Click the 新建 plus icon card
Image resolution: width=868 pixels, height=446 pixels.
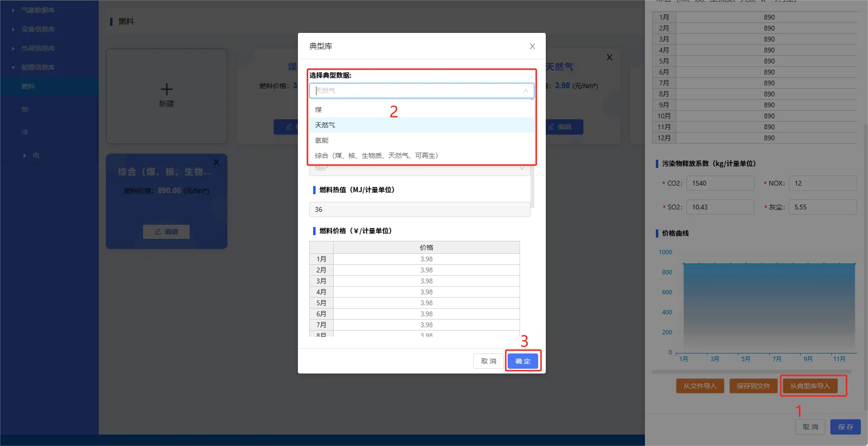point(166,95)
